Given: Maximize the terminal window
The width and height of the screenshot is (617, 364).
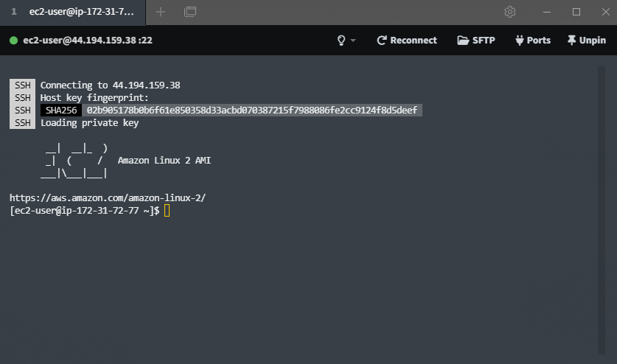Looking at the screenshot, I should tap(576, 12).
